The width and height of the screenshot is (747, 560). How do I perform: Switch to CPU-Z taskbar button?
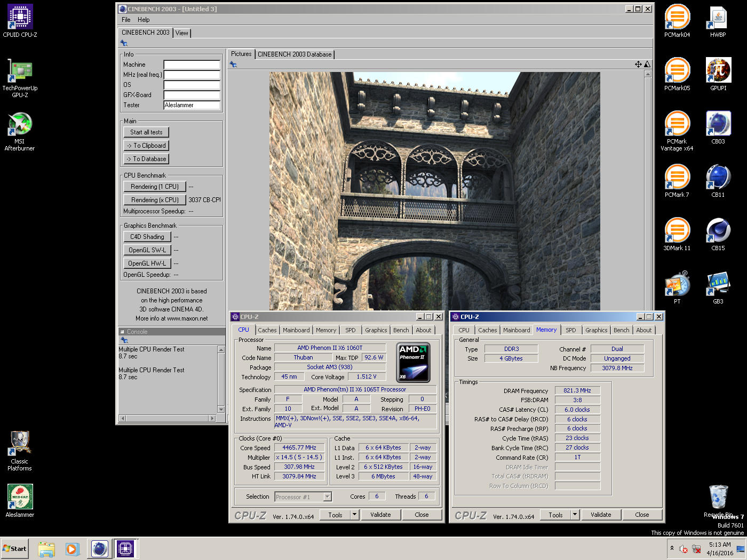[x=125, y=549]
